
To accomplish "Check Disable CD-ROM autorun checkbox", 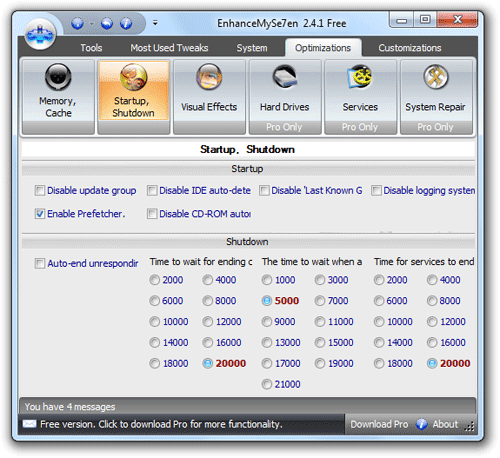I will pos(152,214).
